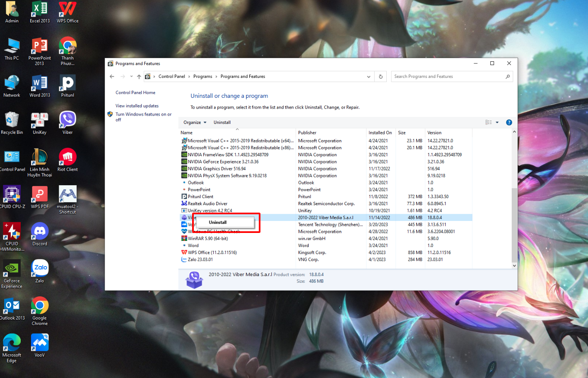Select the Outlook 2013 desktop icon
588x378 pixels.
(x=12, y=309)
